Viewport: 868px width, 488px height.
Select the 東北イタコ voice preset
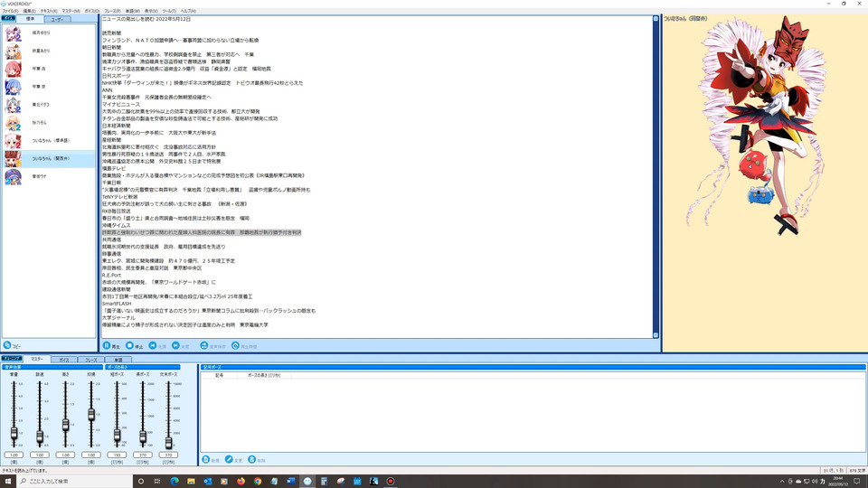[49, 105]
